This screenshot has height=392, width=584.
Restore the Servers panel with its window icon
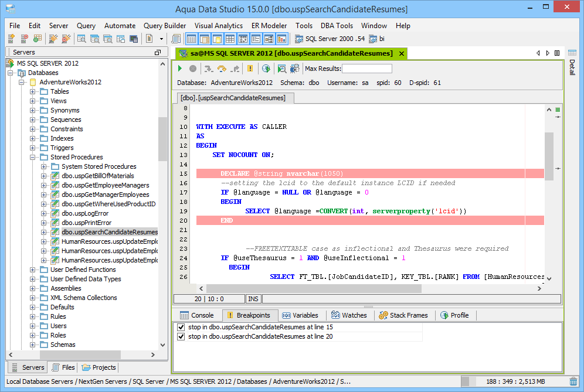tap(158, 53)
